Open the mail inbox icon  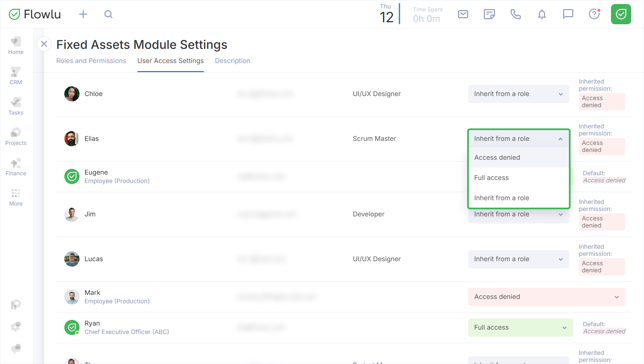pyautogui.click(x=463, y=14)
